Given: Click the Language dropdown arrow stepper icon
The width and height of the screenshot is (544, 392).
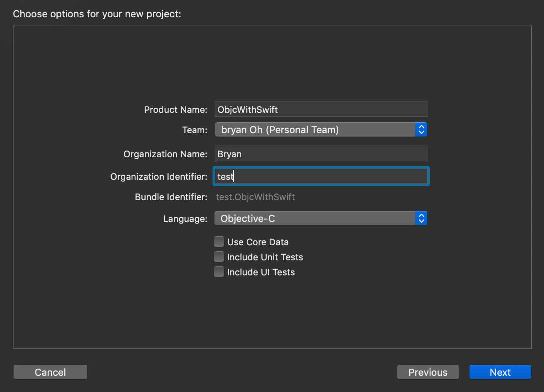Looking at the screenshot, I should [421, 219].
